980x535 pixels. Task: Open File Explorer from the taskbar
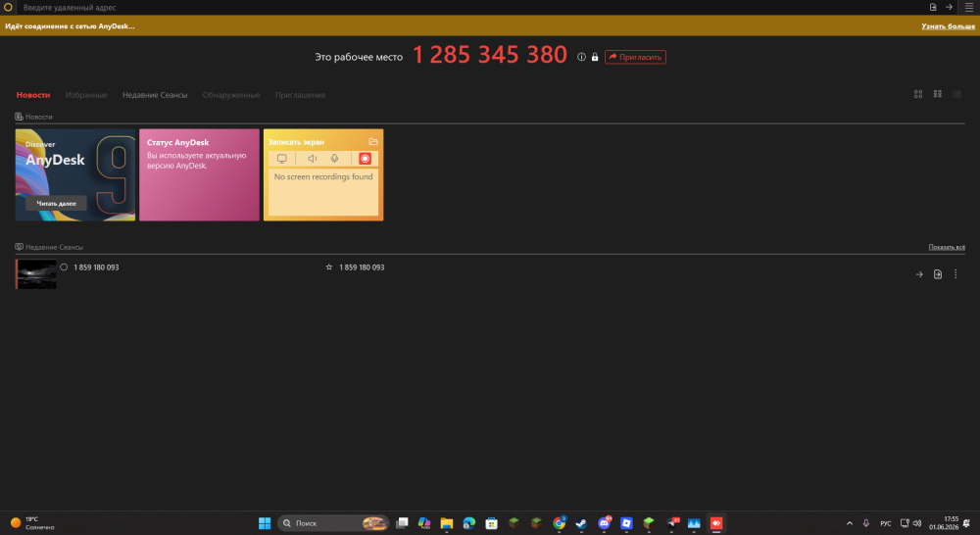tap(446, 523)
